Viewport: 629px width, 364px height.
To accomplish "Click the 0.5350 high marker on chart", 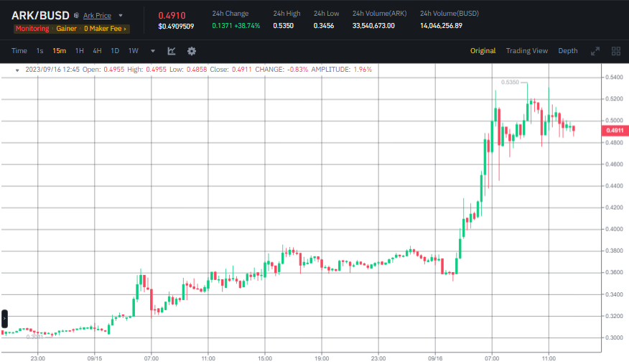I will (510, 82).
